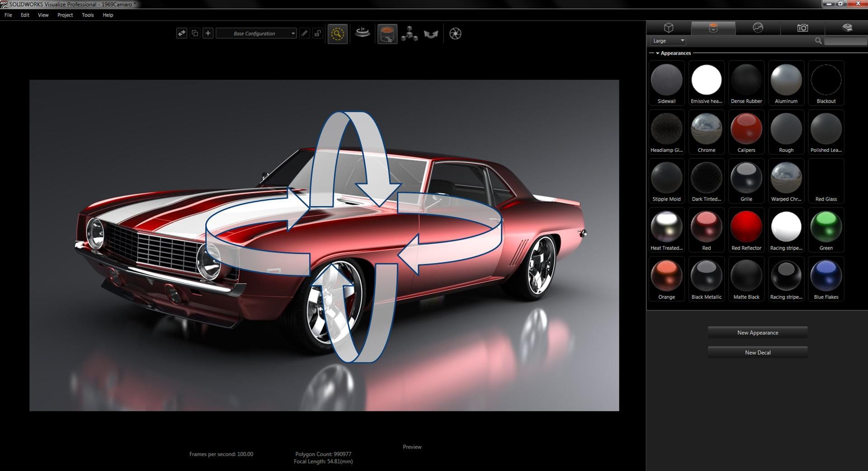The width and height of the screenshot is (868, 471).
Task: Select the model hierarchy selection mode icon
Action: pos(410,34)
